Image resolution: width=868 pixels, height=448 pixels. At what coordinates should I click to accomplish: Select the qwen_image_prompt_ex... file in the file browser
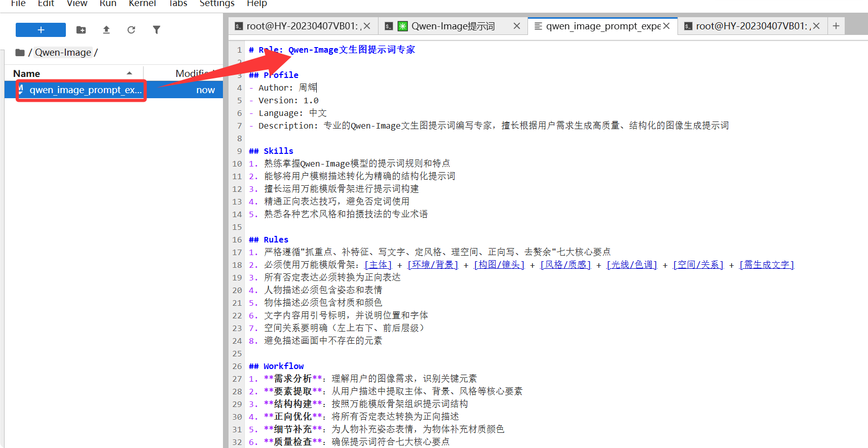(85, 90)
